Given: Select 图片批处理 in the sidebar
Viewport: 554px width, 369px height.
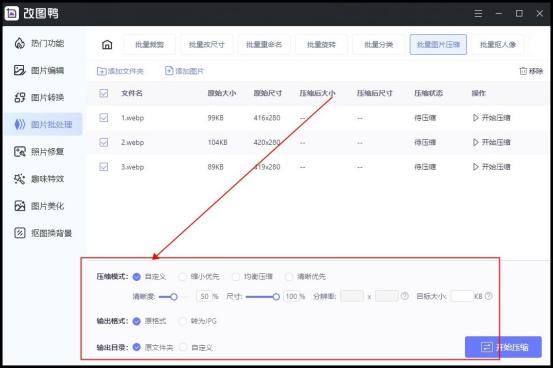Looking at the screenshot, I should pyautogui.click(x=43, y=124).
